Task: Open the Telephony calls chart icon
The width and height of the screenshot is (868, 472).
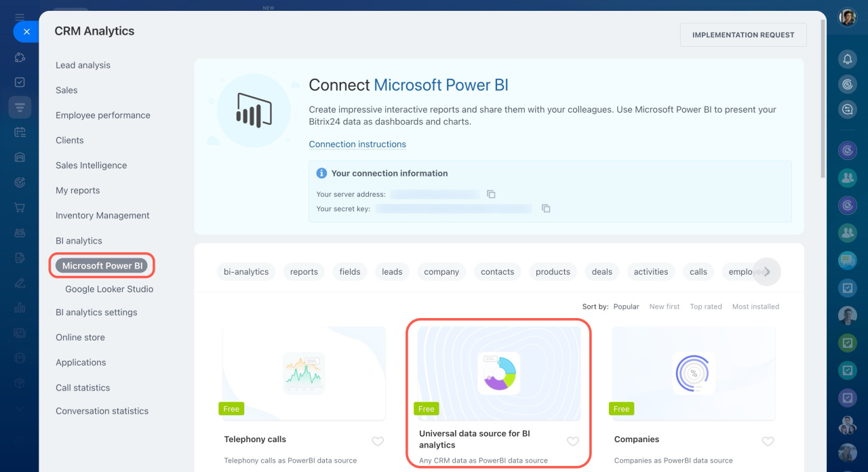Action: pos(304,373)
